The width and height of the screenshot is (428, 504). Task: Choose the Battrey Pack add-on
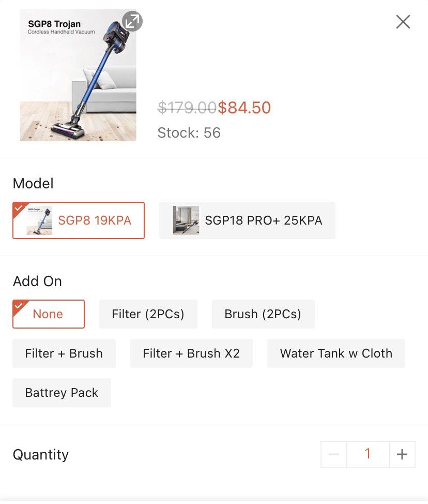pyautogui.click(x=62, y=392)
